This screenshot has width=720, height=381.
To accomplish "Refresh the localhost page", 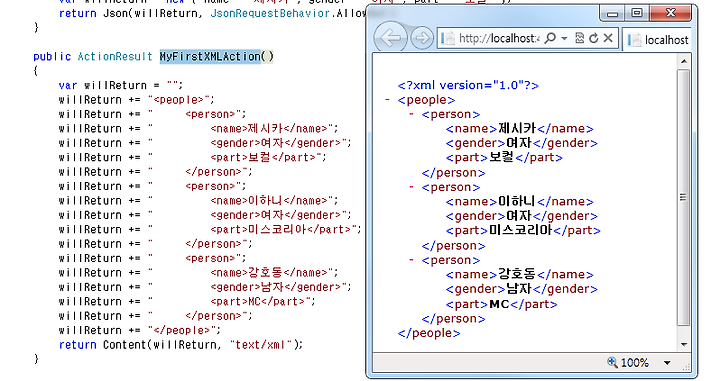I will (x=593, y=38).
